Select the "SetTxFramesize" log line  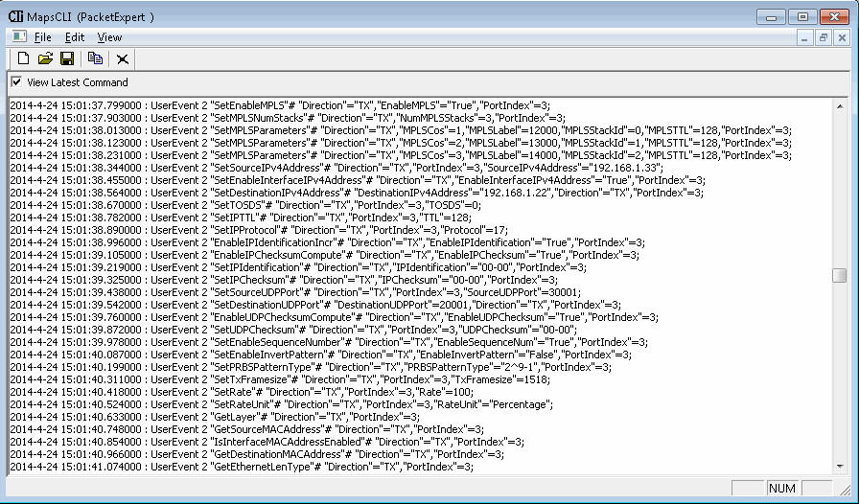tap(280, 379)
